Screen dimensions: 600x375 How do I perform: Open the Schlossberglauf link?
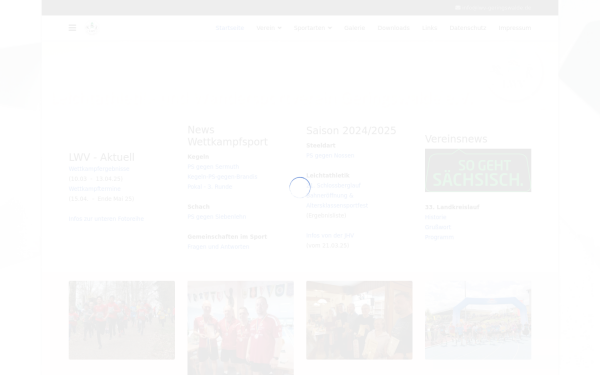point(333,186)
